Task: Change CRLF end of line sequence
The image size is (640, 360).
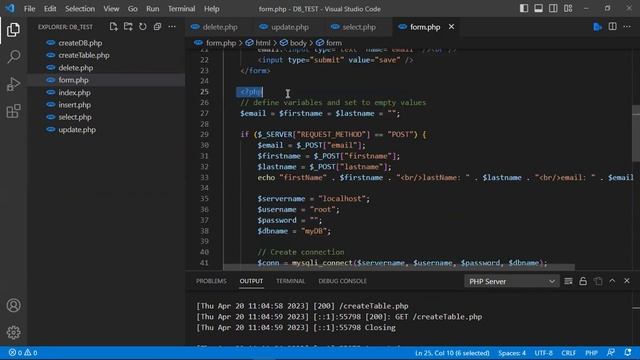Action: (x=568, y=353)
